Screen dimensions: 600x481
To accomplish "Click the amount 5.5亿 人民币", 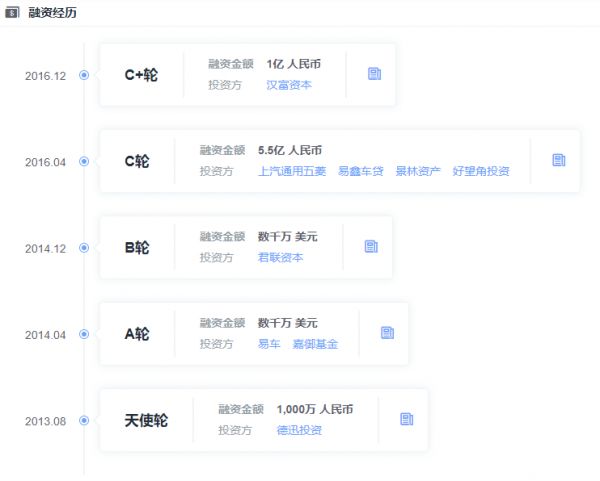I will (290, 150).
